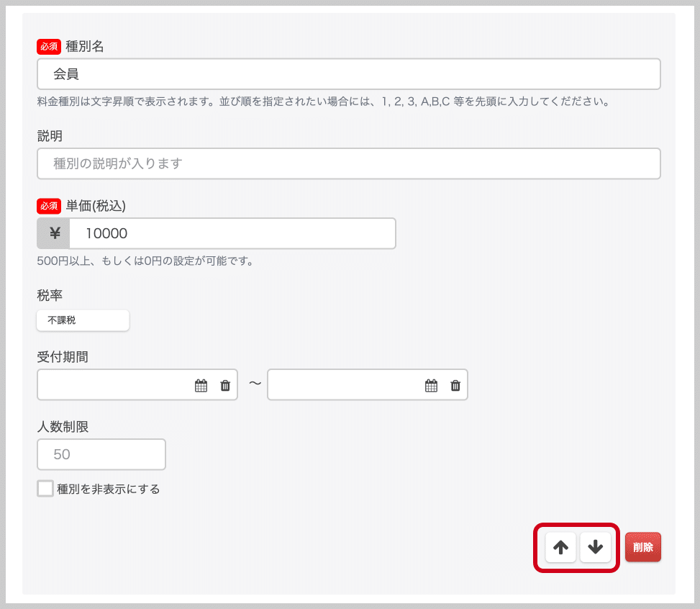Viewport: 700px width, 609px height.
Task: Focus the 種別名 field containing 会員
Action: (348, 74)
